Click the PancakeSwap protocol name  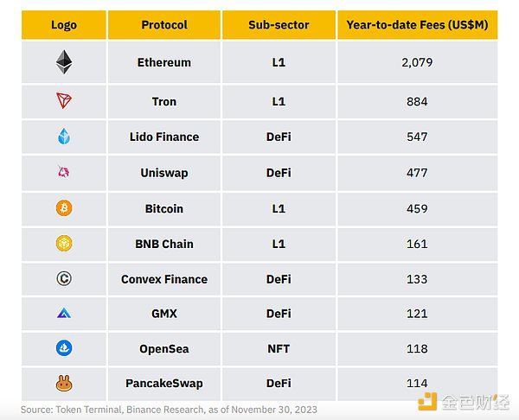[x=164, y=384]
